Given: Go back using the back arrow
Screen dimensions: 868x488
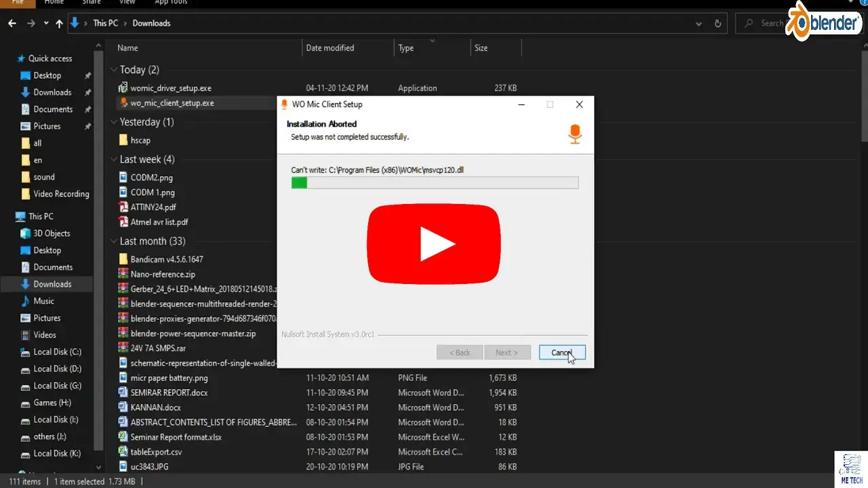Looking at the screenshot, I should click(x=12, y=23).
